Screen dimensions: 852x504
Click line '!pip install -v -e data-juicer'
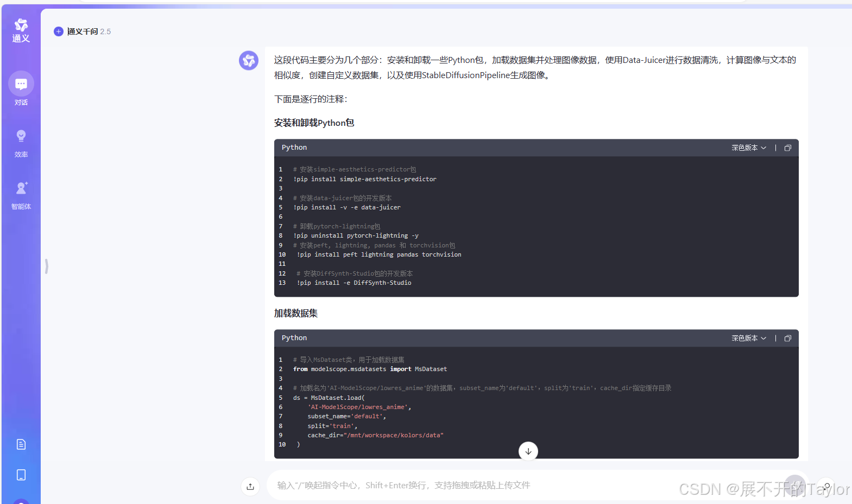click(x=347, y=207)
